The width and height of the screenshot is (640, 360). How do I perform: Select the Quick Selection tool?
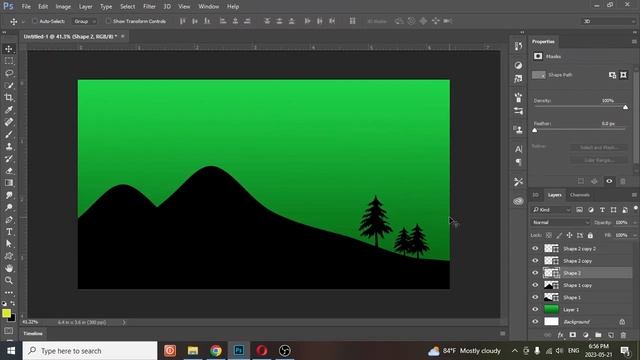pos(9,85)
